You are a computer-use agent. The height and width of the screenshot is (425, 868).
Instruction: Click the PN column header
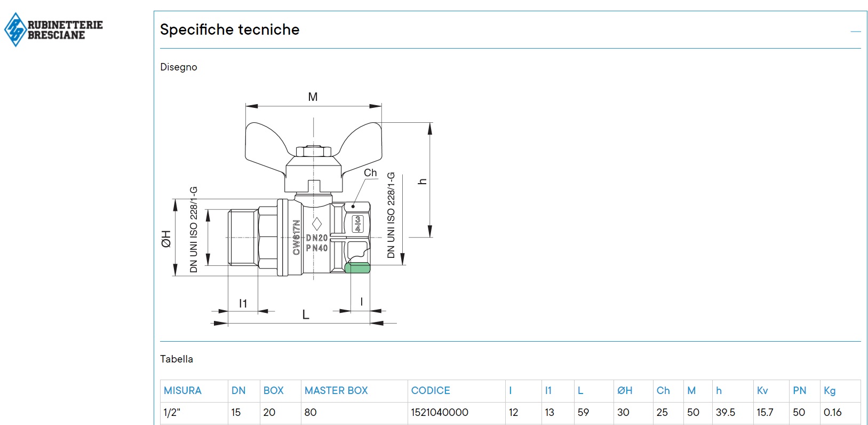pyautogui.click(x=799, y=390)
